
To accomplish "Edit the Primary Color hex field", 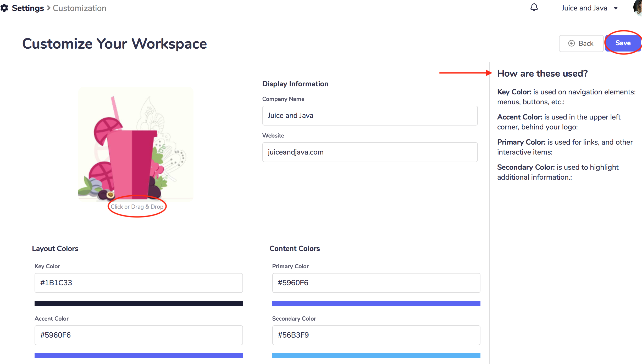I will [x=376, y=283].
